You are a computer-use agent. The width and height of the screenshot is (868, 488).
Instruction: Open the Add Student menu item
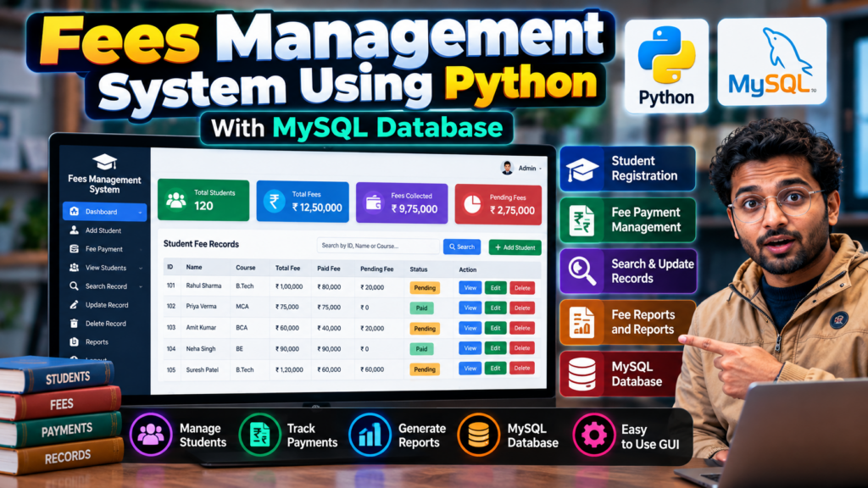(104, 230)
